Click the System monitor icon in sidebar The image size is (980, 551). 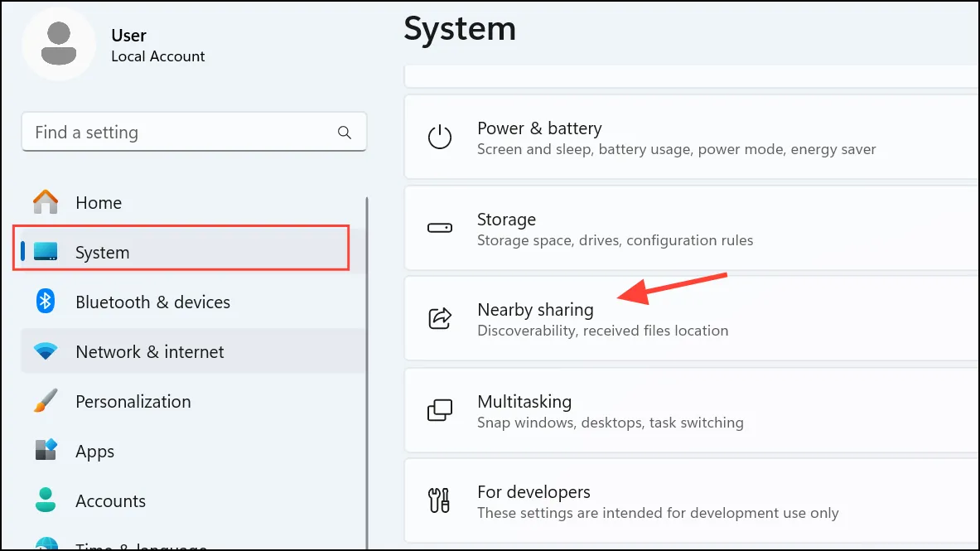(x=46, y=251)
